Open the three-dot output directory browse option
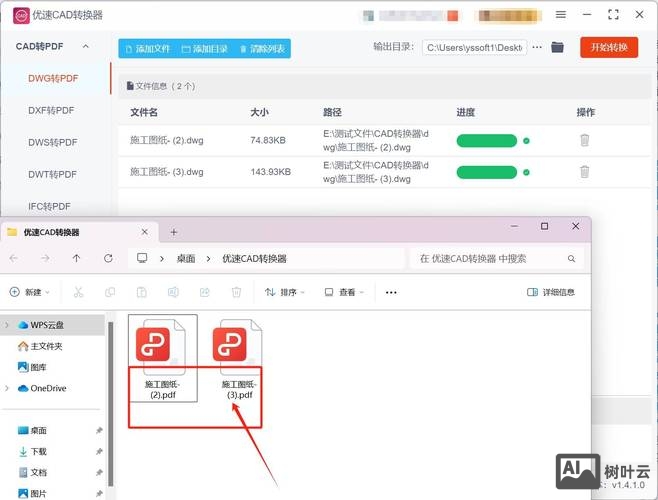The width and height of the screenshot is (658, 500). 537,47
